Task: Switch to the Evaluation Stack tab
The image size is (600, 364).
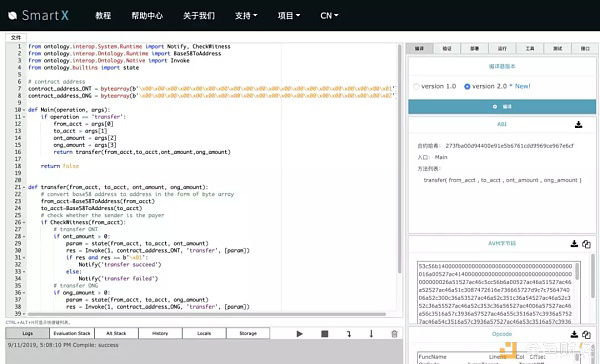Action: coord(72,333)
